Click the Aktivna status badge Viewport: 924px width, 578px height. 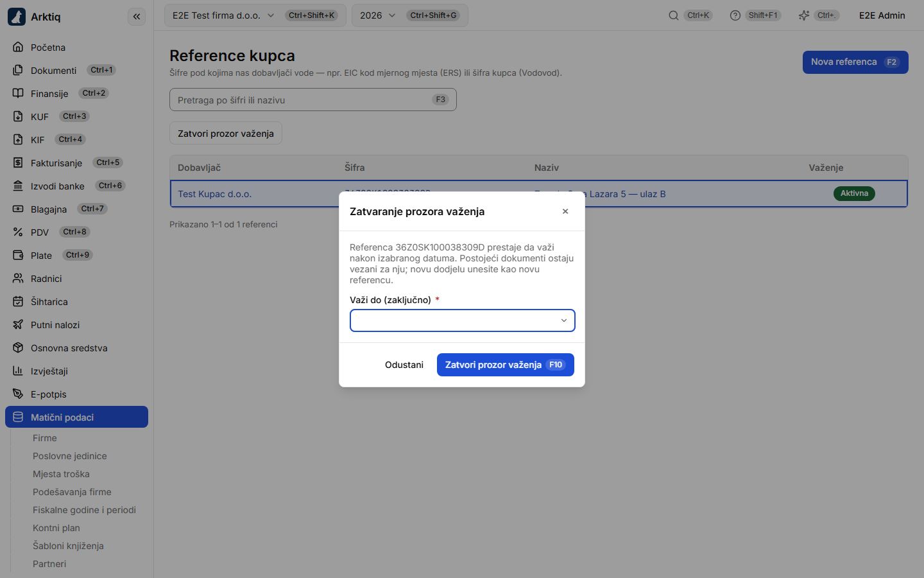(x=854, y=193)
